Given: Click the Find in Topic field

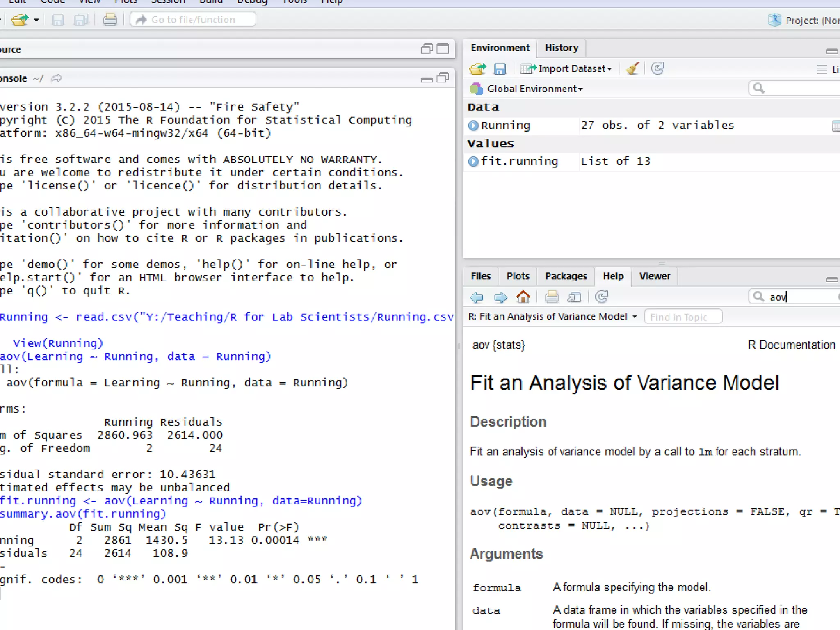Looking at the screenshot, I should click(x=682, y=317).
